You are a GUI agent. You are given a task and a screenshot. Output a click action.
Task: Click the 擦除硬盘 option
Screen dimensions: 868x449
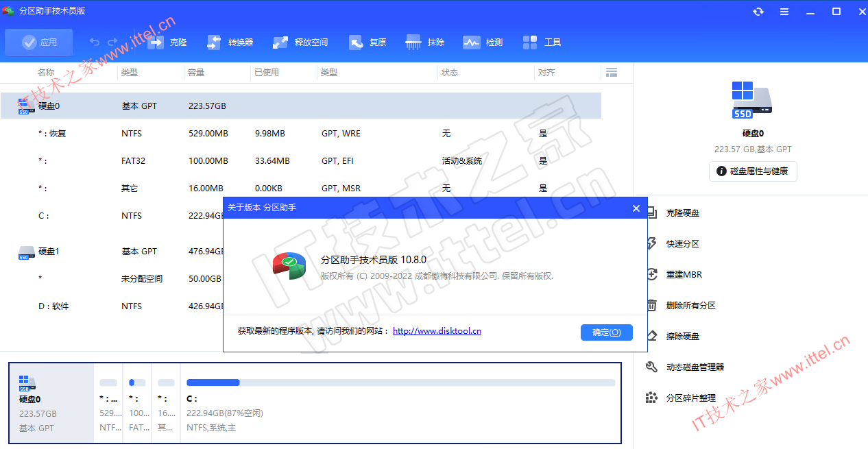(683, 337)
